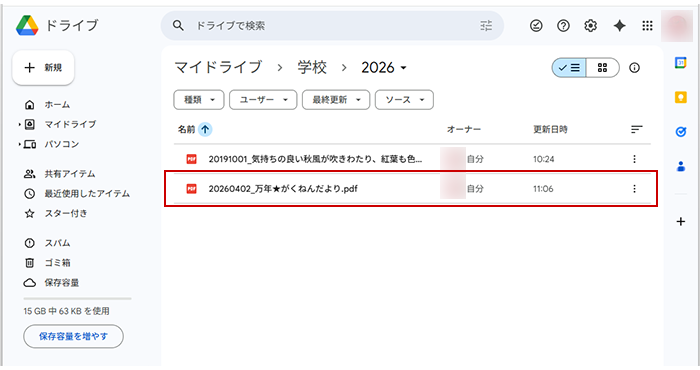The height and width of the screenshot is (370, 700).
Task: Click the 更新日時 column header
Action: [550, 129]
